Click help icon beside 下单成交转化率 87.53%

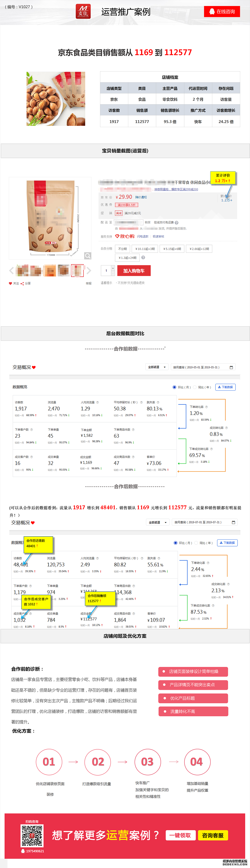pyautogui.click(x=213, y=605)
